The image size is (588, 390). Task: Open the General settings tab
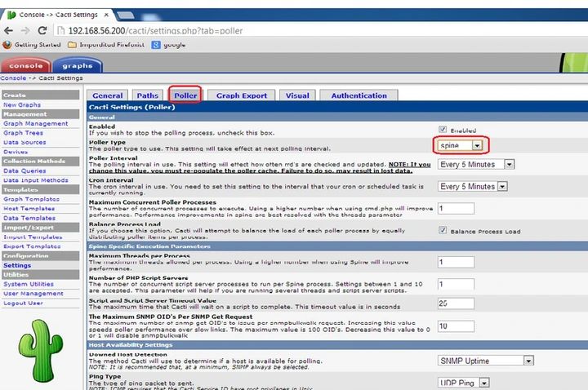click(x=107, y=95)
